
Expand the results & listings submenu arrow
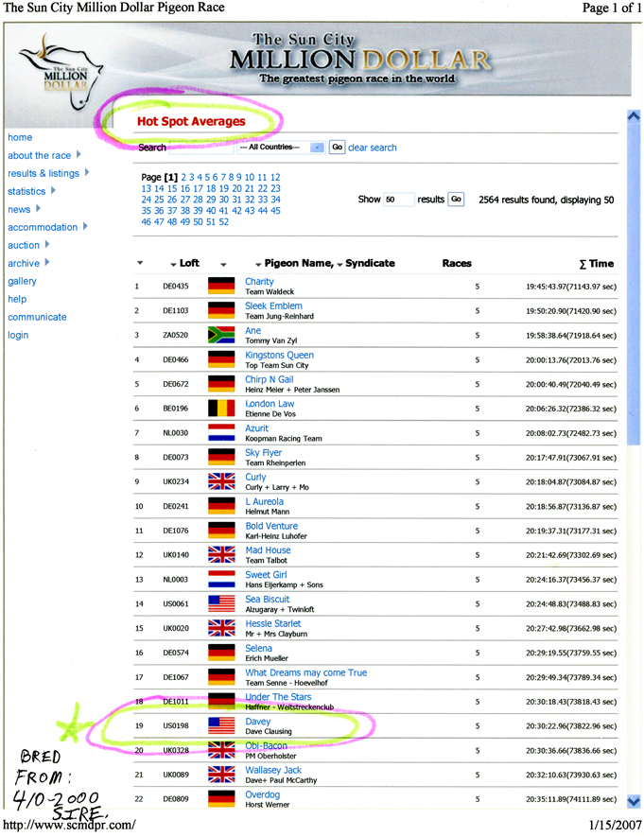point(87,173)
